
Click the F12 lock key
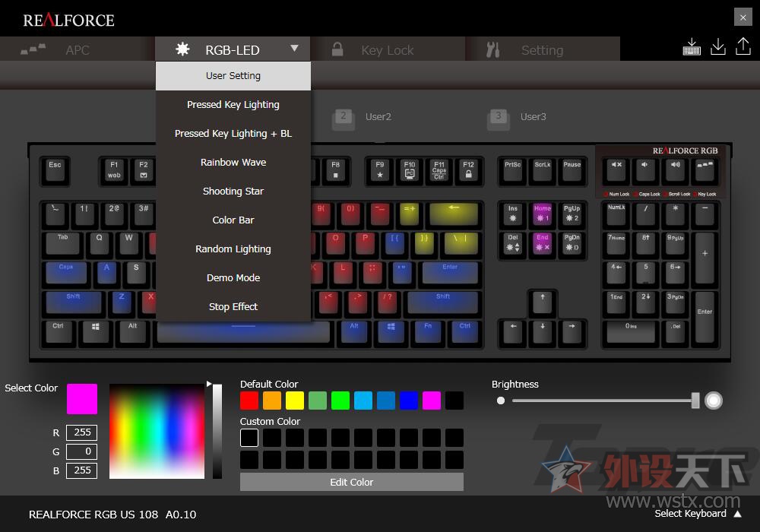click(468, 170)
